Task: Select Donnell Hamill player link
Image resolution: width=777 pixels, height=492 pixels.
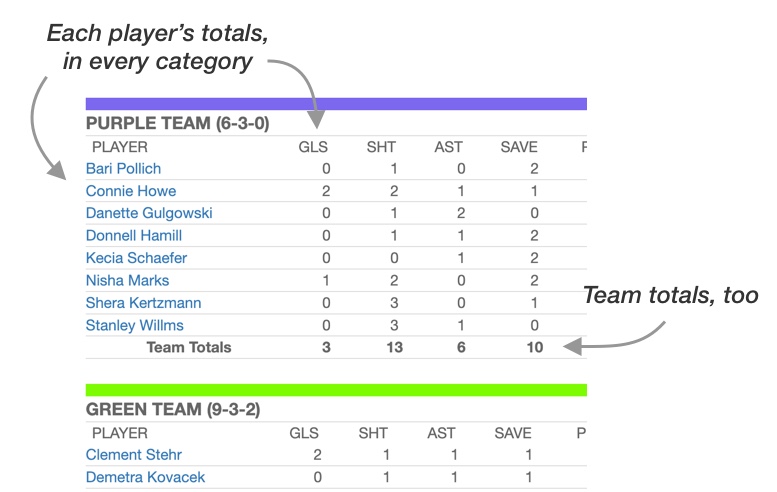Action: 134,236
